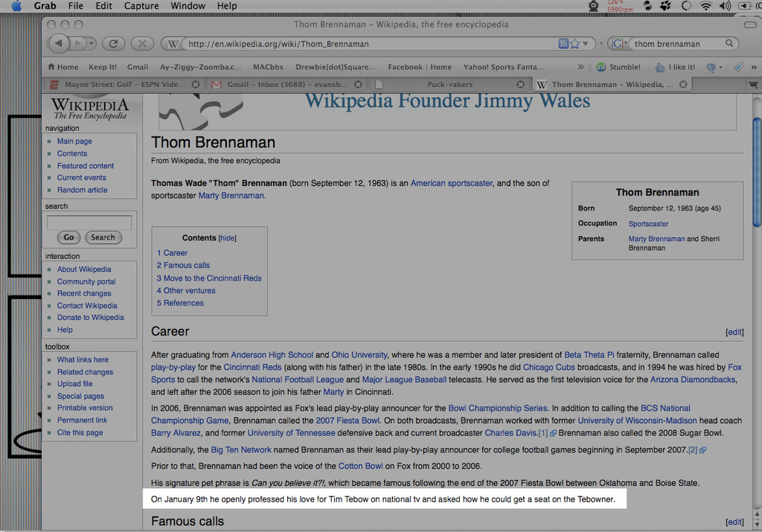
Task: Click the Wi-Fi status icon in menu bar
Action: [705, 6]
